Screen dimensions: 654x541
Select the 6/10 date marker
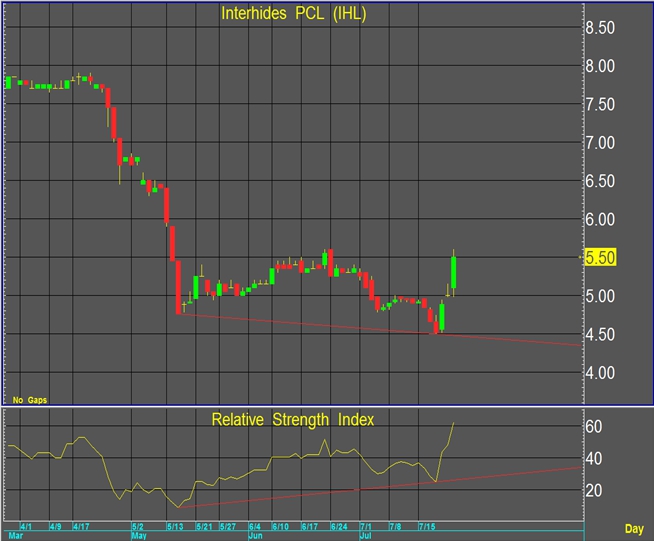pos(280,526)
